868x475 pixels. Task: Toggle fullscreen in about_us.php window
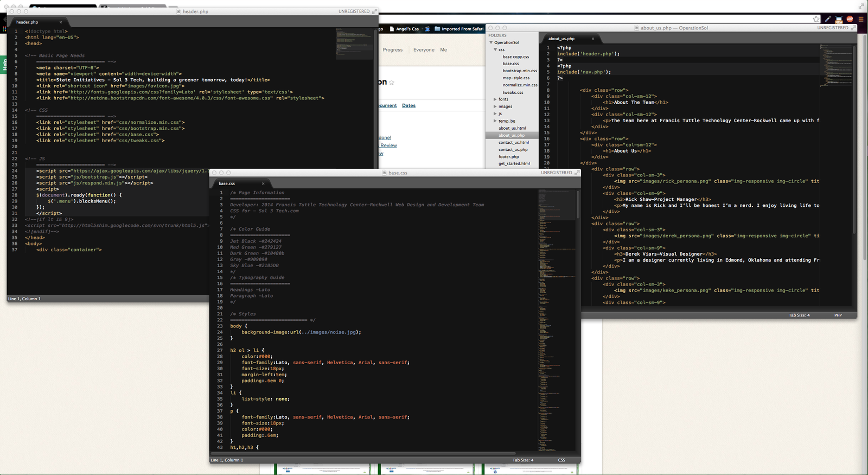pyautogui.click(x=853, y=28)
